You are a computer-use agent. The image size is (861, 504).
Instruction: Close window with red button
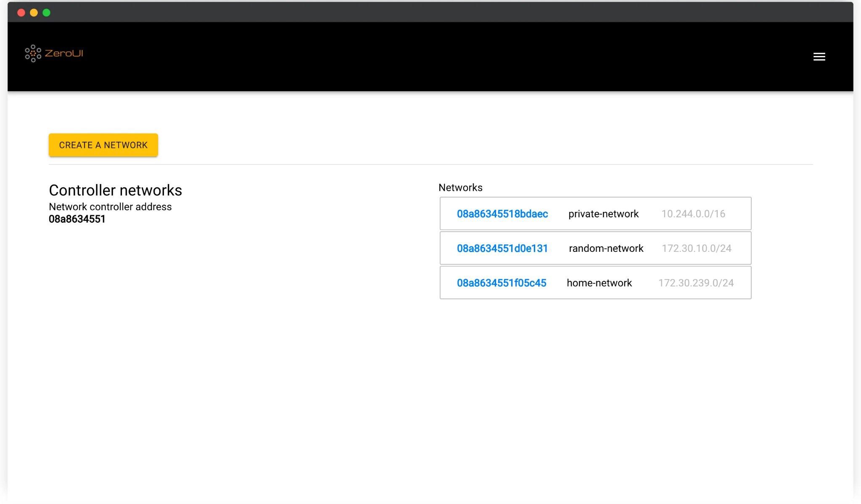21,13
